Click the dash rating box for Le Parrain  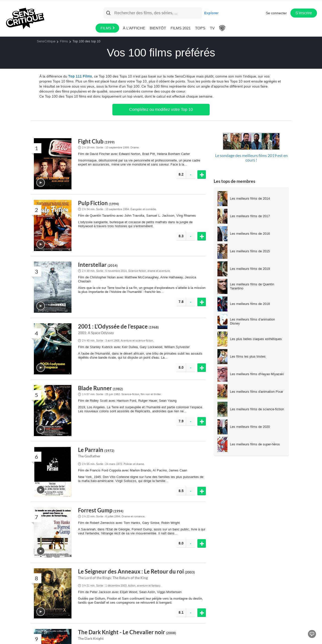coord(191,491)
